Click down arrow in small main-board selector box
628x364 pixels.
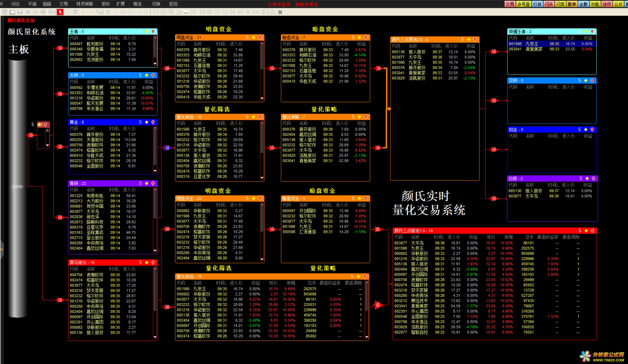click(47, 145)
